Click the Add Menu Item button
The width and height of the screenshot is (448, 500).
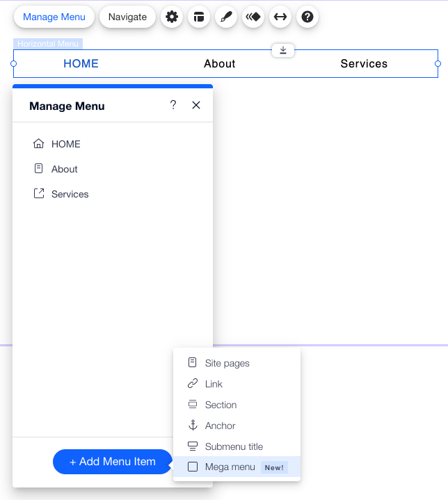tap(112, 462)
